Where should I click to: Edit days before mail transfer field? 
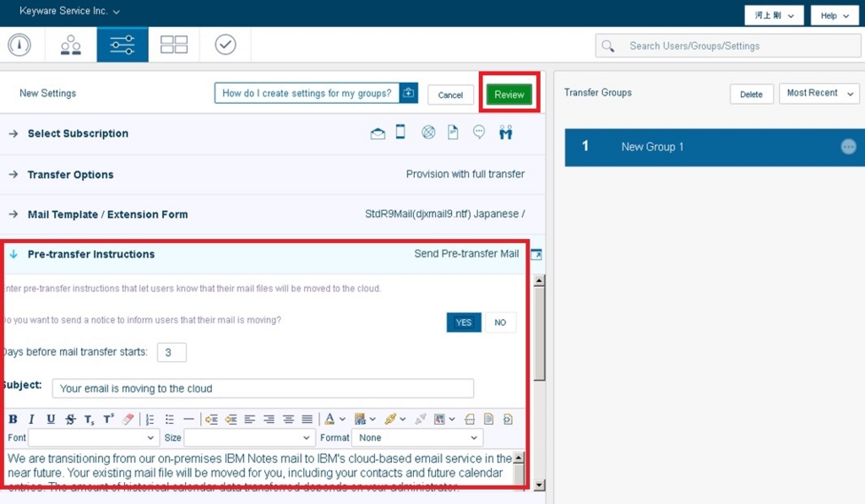pyautogui.click(x=171, y=352)
